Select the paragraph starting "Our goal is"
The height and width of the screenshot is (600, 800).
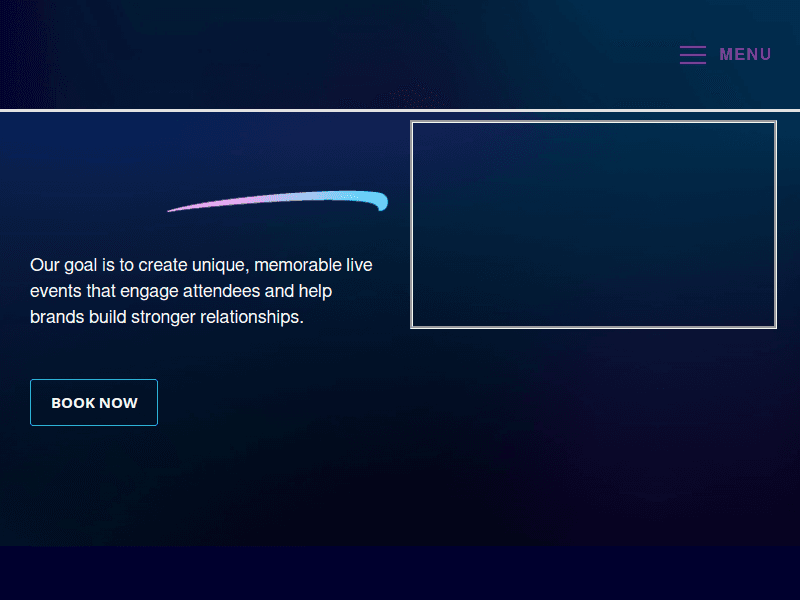click(201, 291)
